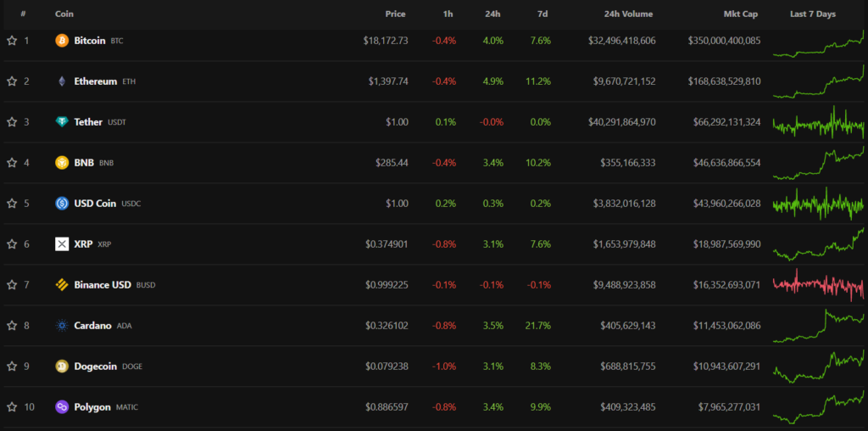
Task: Sort by the 24h change header
Action: (x=494, y=14)
